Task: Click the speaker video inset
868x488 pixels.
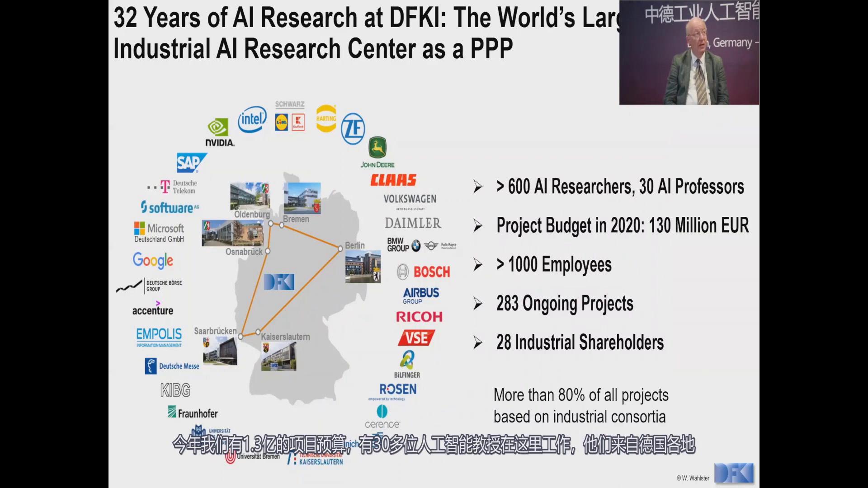Action: click(x=689, y=52)
